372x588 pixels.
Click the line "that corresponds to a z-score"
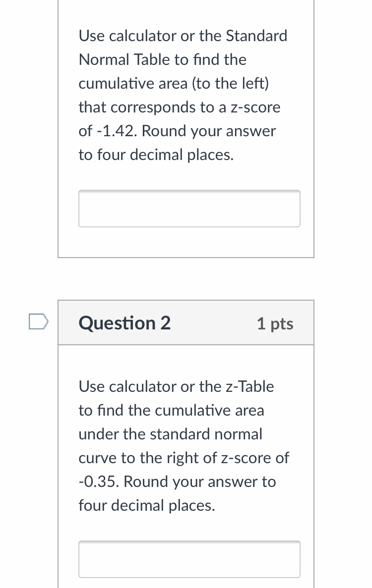pyautogui.click(x=179, y=107)
